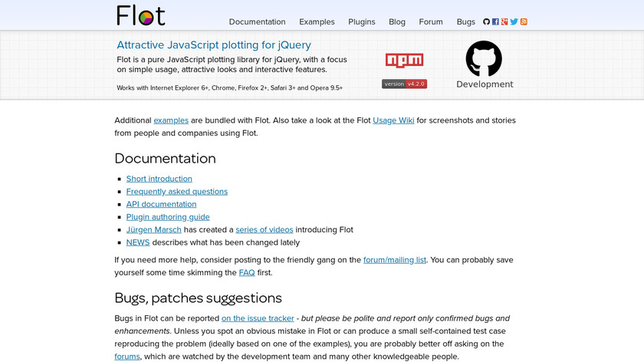This screenshot has height=362, width=644.
Task: Click the npm logo
Action: [x=405, y=61]
